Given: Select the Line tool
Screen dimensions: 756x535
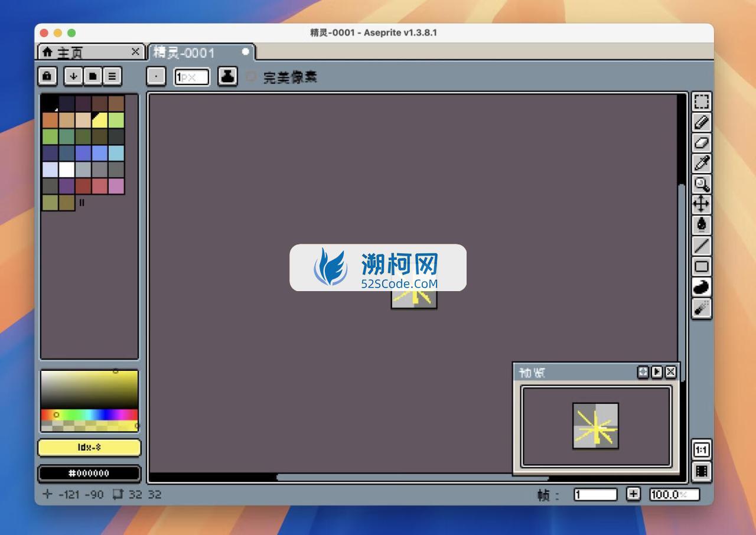Looking at the screenshot, I should [701, 246].
